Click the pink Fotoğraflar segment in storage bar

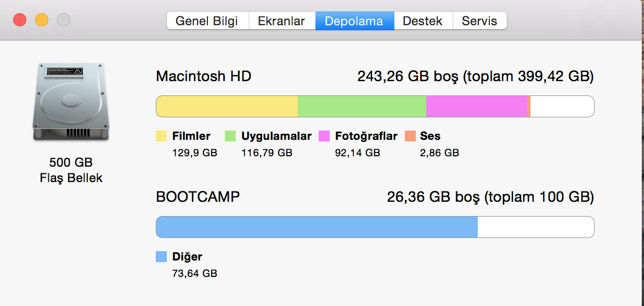coord(477,106)
